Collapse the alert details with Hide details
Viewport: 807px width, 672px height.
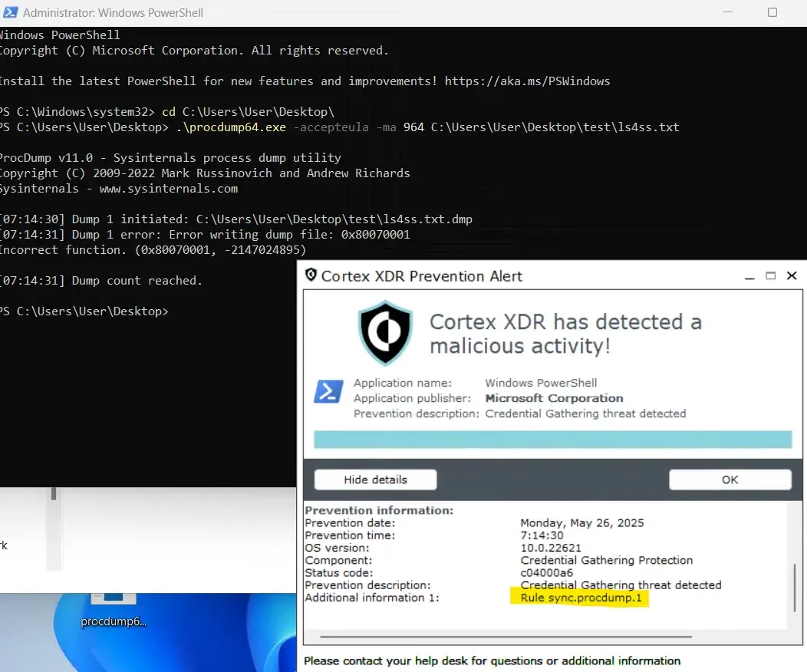[x=374, y=479]
